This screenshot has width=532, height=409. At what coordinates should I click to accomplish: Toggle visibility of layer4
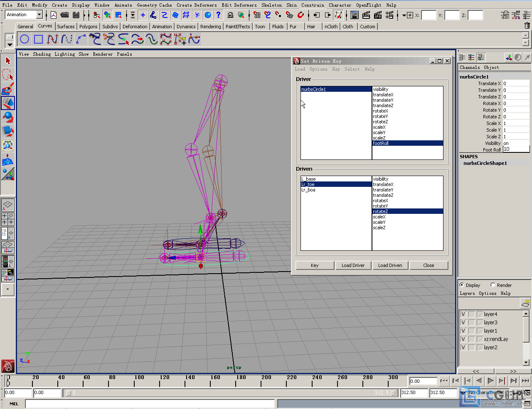click(463, 314)
